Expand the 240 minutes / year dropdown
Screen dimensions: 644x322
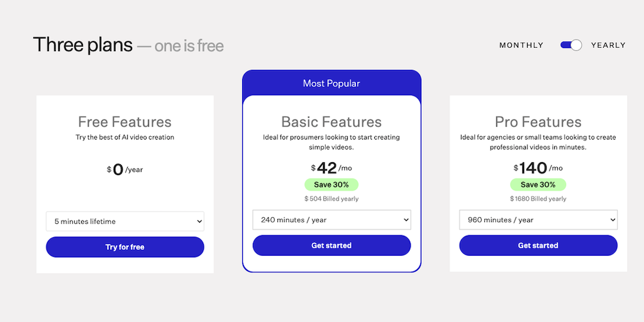point(331,220)
